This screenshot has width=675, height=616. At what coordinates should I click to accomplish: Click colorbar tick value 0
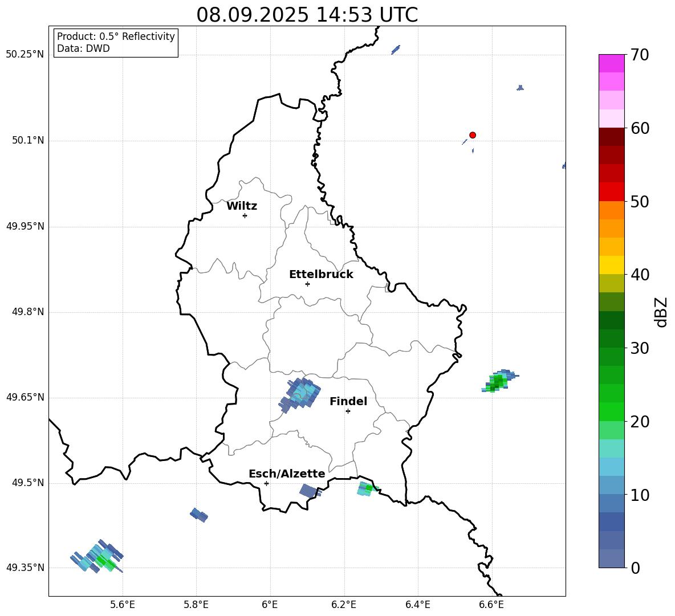point(635,568)
